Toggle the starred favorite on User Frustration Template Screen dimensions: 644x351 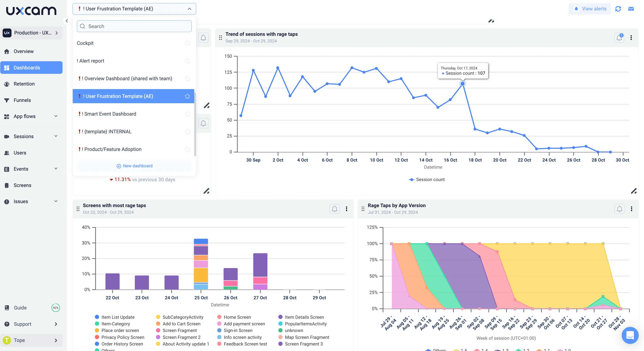pos(188,96)
